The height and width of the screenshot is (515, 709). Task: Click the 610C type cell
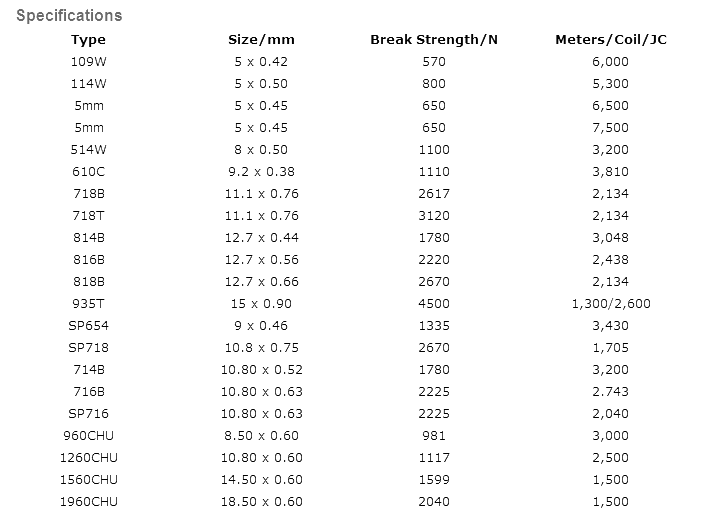89,172
